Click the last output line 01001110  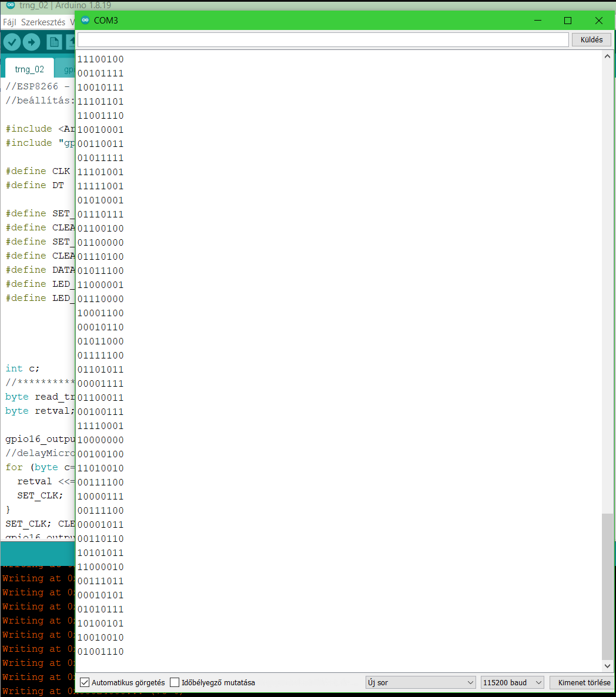click(101, 652)
